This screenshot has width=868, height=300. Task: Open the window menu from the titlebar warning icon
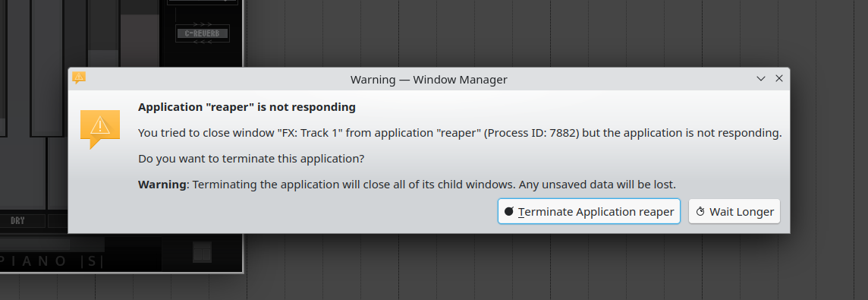point(79,77)
